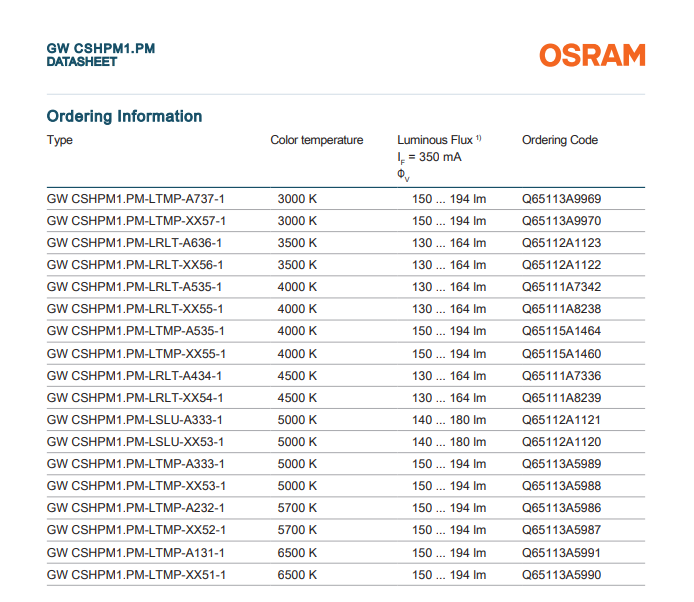This screenshot has height=602, width=694.
Task: Click ordering code Q65115A1464
Action: [x=561, y=331]
